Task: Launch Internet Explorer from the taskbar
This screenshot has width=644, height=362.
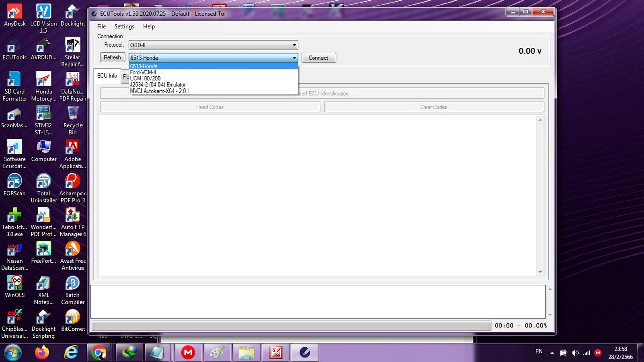Action: tap(71, 353)
